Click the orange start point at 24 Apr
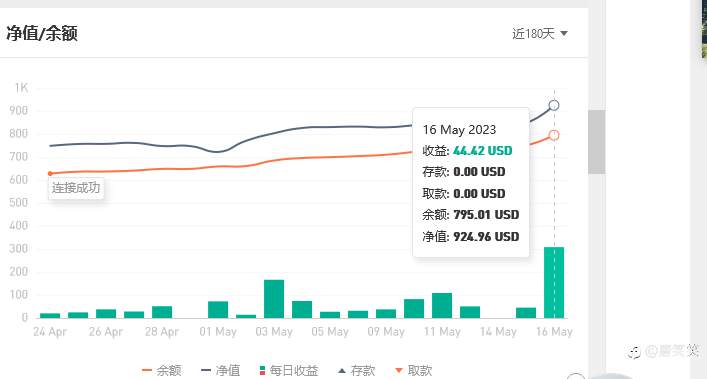The height and width of the screenshot is (379, 707). pos(50,174)
